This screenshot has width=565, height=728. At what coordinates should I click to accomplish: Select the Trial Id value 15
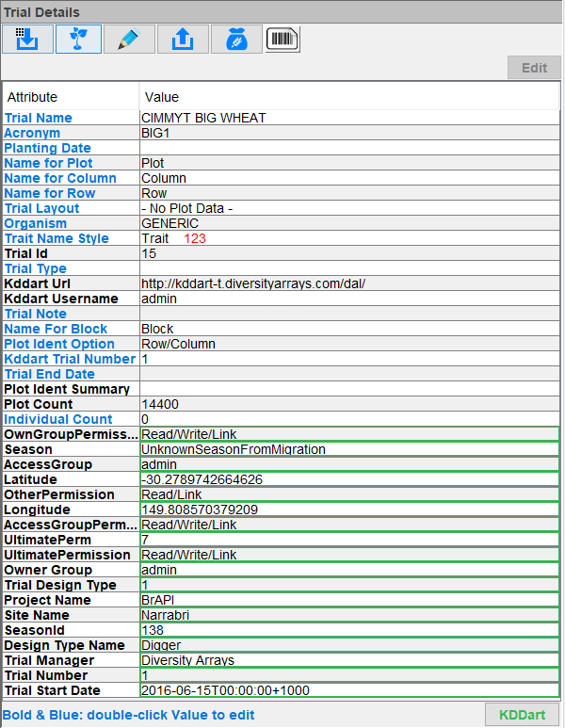pos(349,253)
